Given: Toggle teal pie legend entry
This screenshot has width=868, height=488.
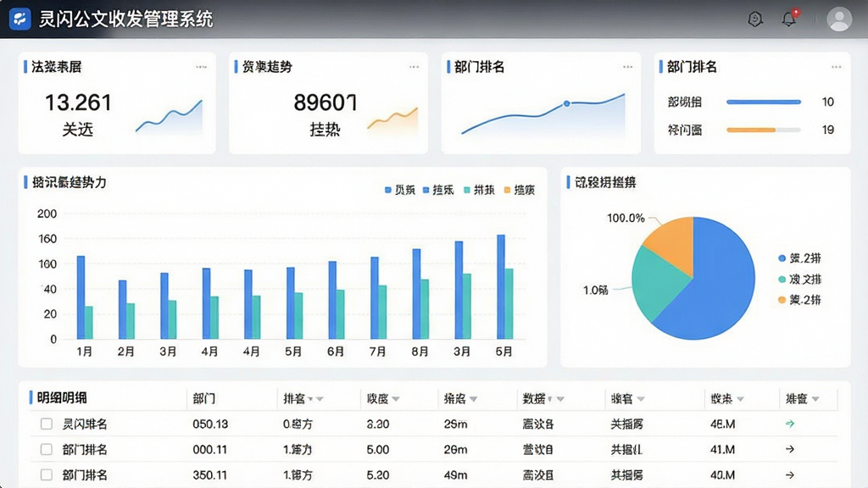Looking at the screenshot, I should click(799, 280).
